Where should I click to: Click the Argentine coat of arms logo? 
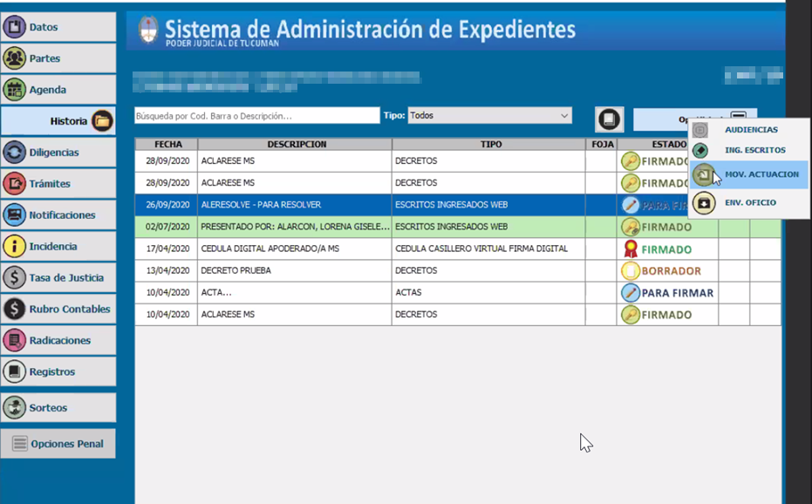(148, 30)
